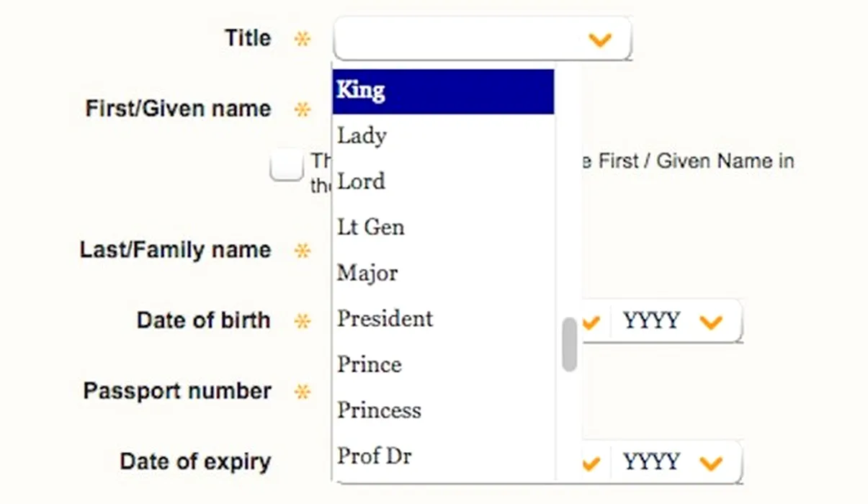Select King from the title list
The height and width of the screenshot is (504, 868).
coord(442,91)
